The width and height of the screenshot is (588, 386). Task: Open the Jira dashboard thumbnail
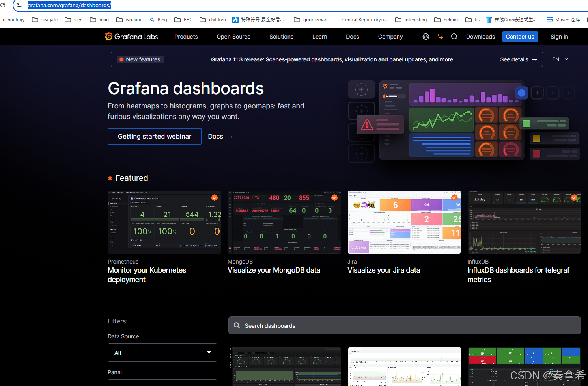click(404, 222)
